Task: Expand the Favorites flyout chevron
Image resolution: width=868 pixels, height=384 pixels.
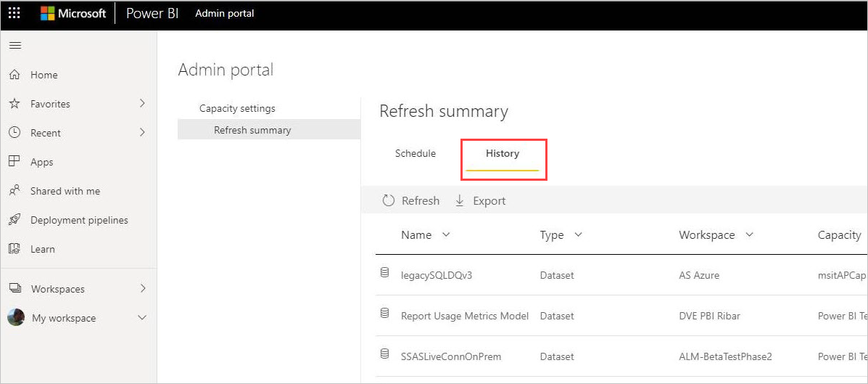Action: [x=142, y=103]
